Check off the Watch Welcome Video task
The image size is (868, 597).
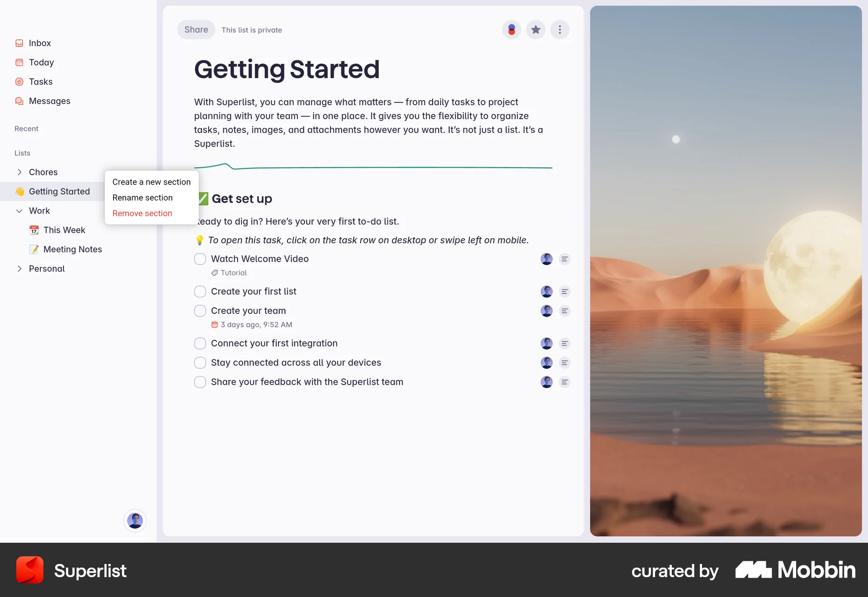pos(200,259)
